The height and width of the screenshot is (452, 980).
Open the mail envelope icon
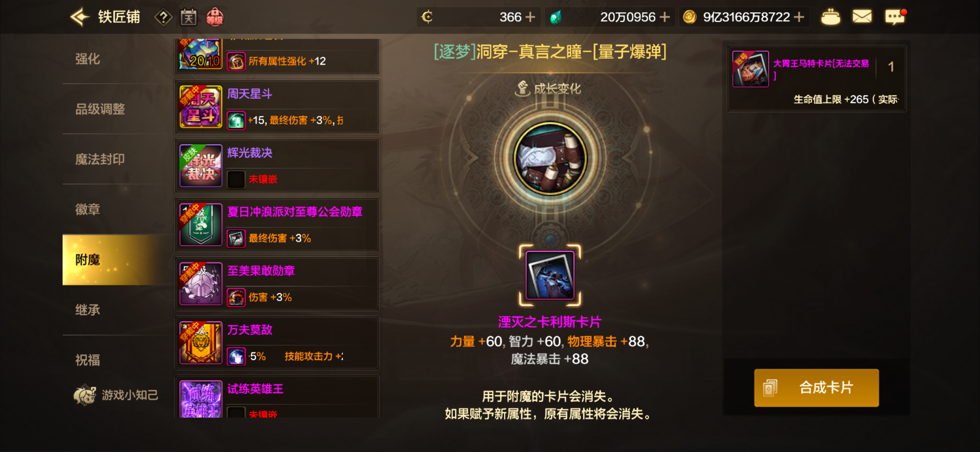[x=862, y=17]
